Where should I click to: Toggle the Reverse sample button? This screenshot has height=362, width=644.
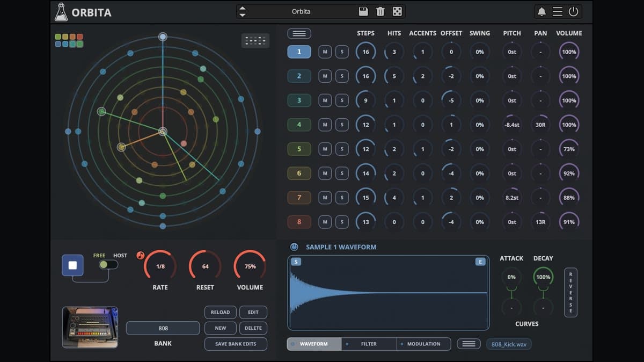click(x=570, y=292)
